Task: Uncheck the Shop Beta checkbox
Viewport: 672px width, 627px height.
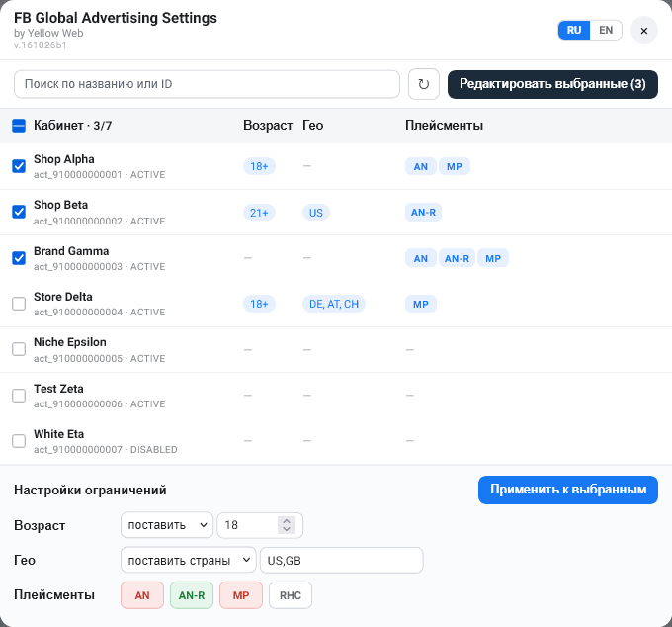Action: tap(19, 212)
